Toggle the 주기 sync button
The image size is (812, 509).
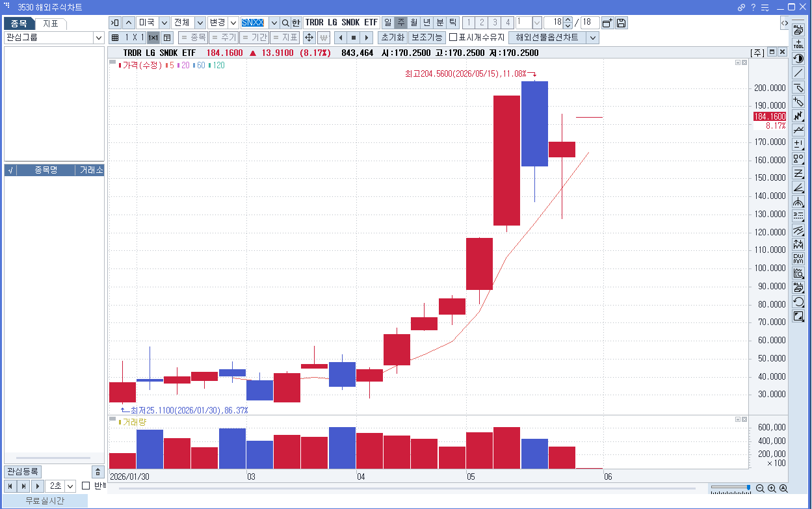point(224,38)
